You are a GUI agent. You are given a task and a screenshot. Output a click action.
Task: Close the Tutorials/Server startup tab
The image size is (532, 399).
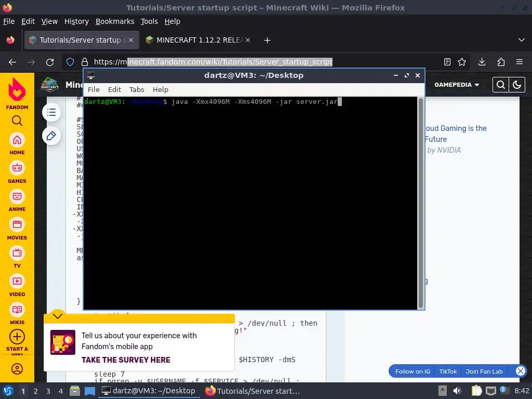click(131, 40)
